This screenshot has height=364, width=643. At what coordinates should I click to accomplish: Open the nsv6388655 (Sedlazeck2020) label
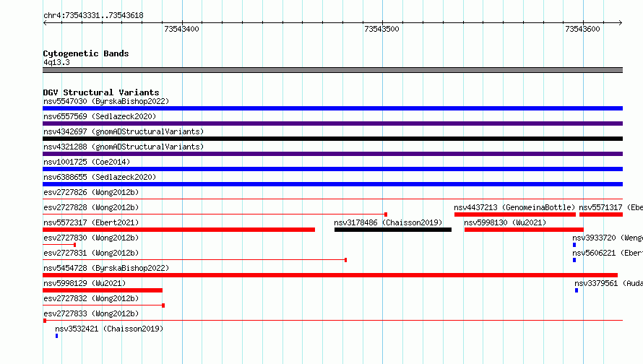pyautogui.click(x=100, y=177)
